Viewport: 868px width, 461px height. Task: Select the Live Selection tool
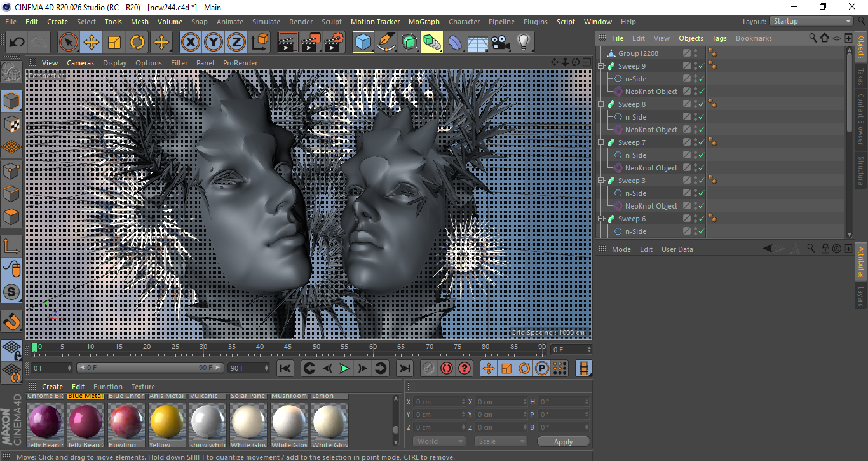pos(69,43)
